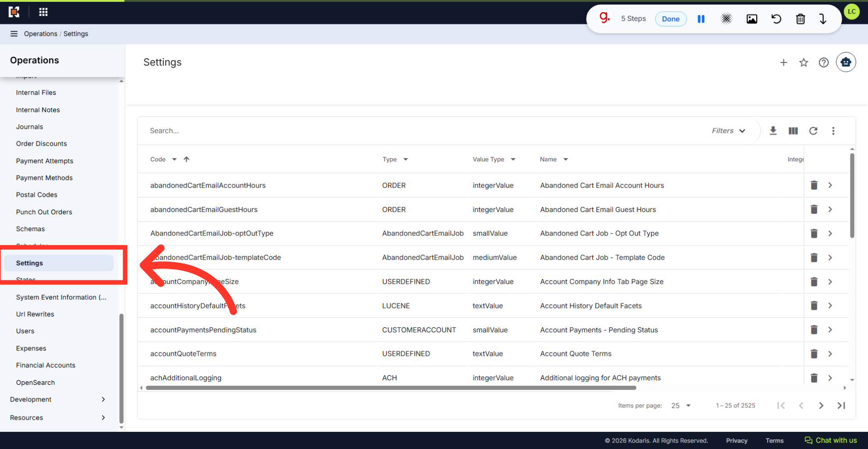This screenshot has width=868, height=449.
Task: Expand the Resources sidebar section
Action: click(x=58, y=418)
